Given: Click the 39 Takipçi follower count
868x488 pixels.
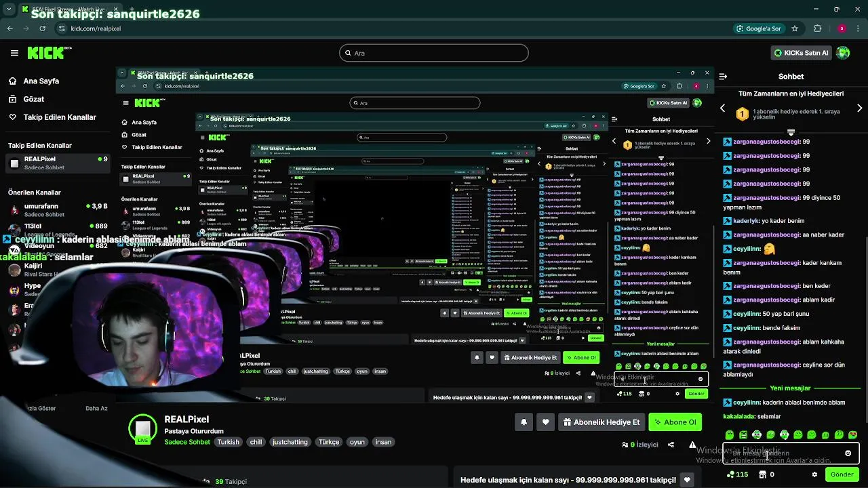Looking at the screenshot, I should coord(231,481).
